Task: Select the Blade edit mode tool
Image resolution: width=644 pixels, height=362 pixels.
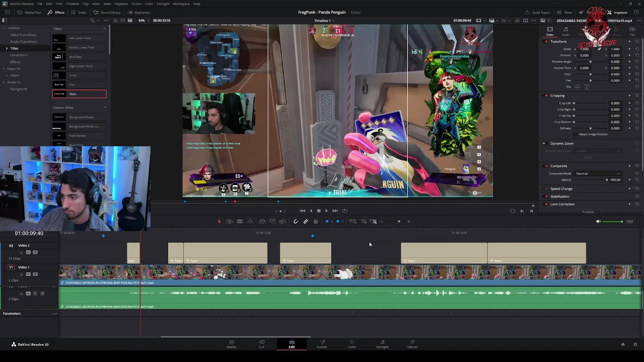Action: pos(239,221)
